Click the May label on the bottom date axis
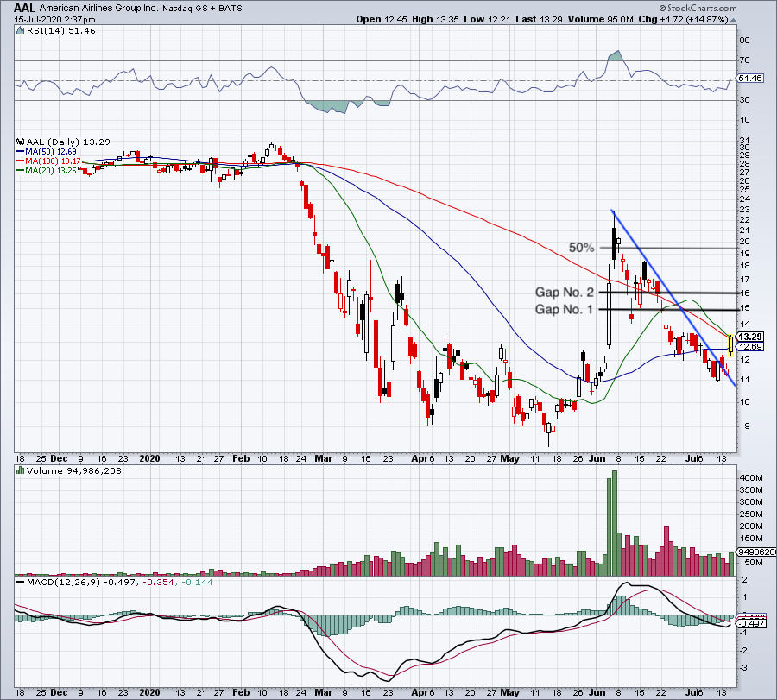This screenshot has height=700, width=777. point(510,692)
